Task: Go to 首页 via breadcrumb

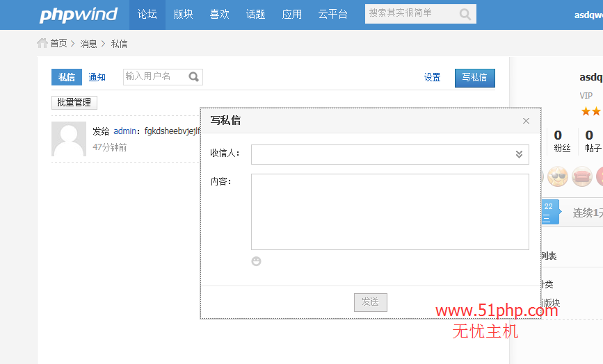Action: pyautogui.click(x=59, y=43)
